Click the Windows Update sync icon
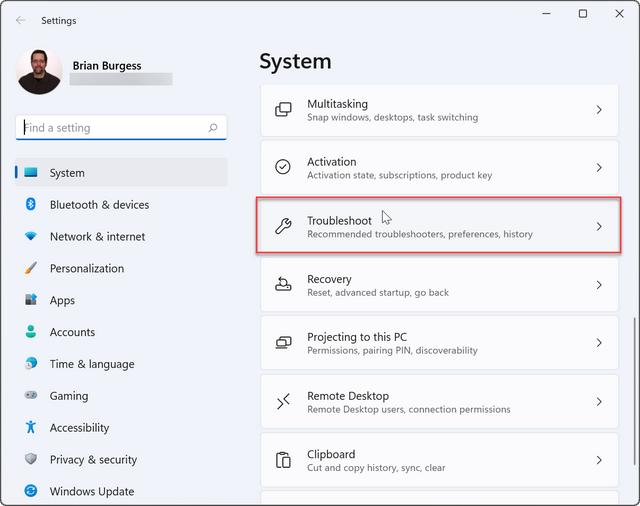The width and height of the screenshot is (640, 506). pyautogui.click(x=31, y=490)
